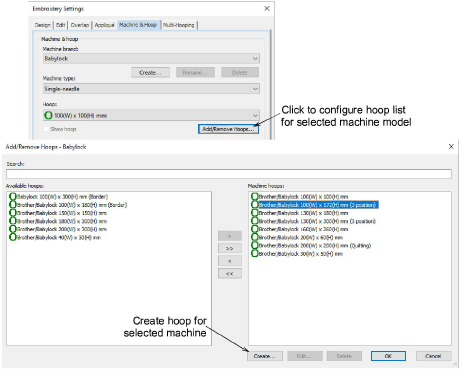The image size is (467, 372).
Task: Select available hoop Brother/Babylock 150(W) x 150(H) mm
Action: pos(62,213)
